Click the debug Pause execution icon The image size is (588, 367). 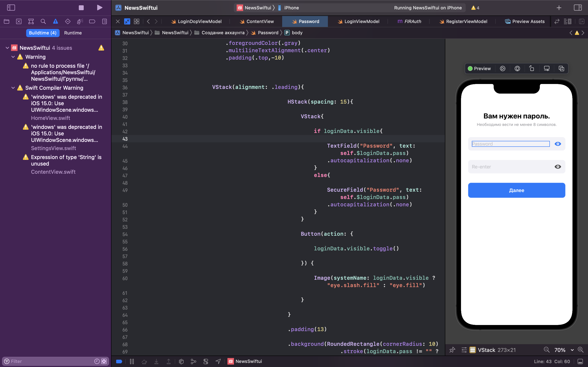tap(132, 361)
